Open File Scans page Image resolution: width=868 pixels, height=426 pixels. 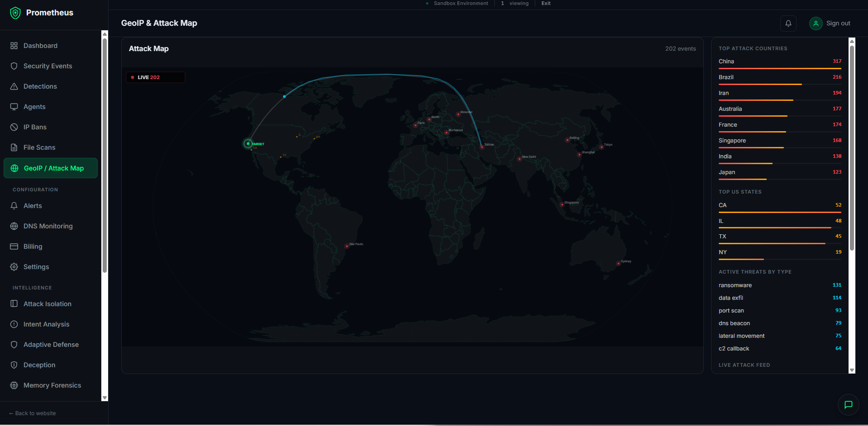coord(51,147)
